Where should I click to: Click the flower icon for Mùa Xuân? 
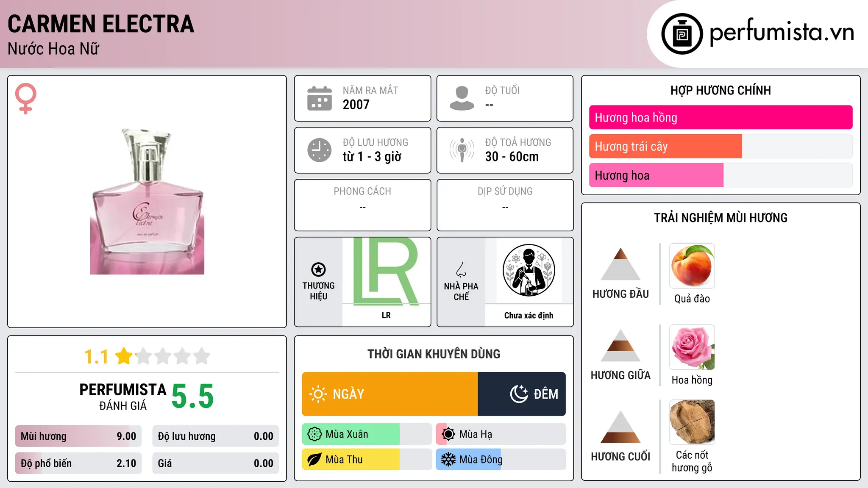314,434
